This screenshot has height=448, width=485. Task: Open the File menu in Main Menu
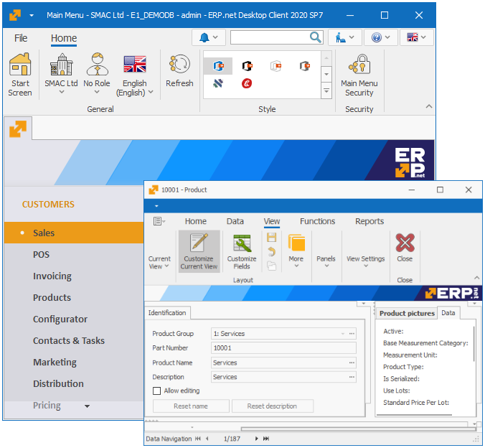[x=21, y=38]
